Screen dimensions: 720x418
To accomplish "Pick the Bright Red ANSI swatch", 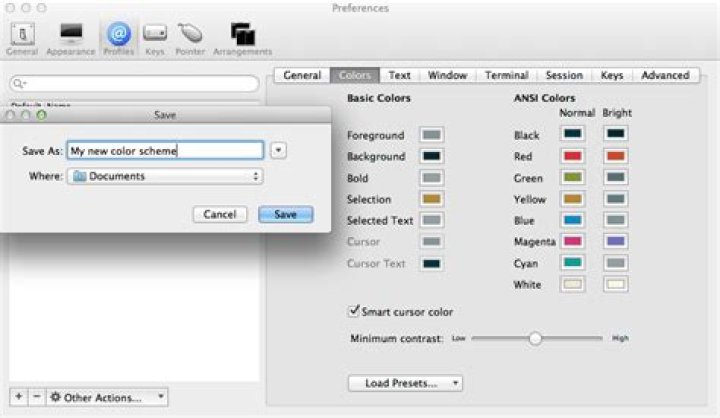I will pos(615,156).
